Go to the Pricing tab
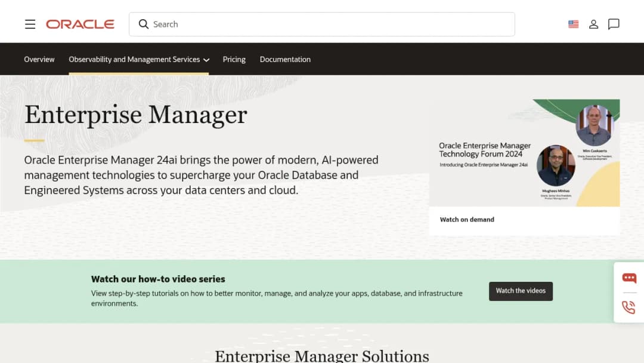This screenshot has height=363, width=644. pos(234,59)
